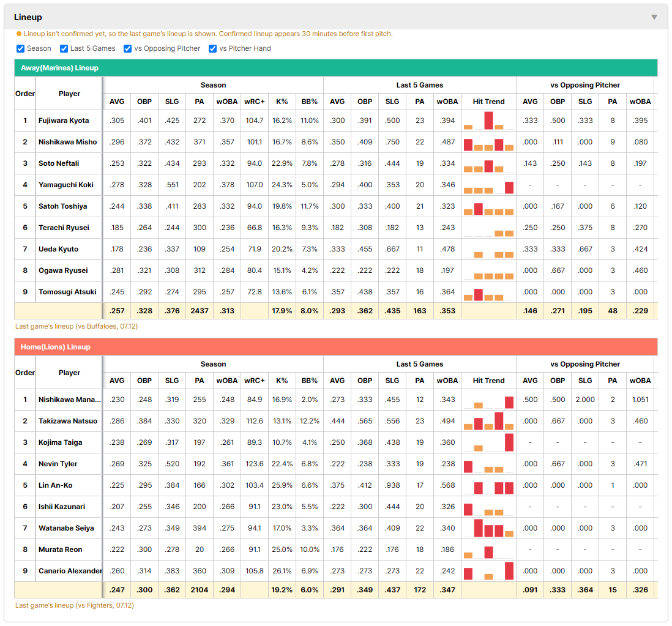Collapse the Lineup panel arrow

pos(654,17)
